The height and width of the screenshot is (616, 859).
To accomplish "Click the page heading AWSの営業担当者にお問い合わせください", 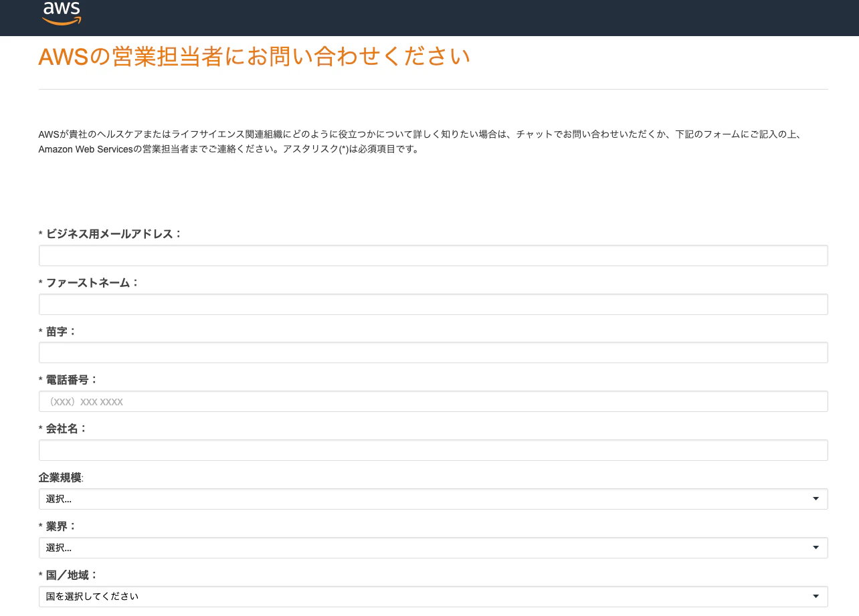I will pyautogui.click(x=254, y=57).
